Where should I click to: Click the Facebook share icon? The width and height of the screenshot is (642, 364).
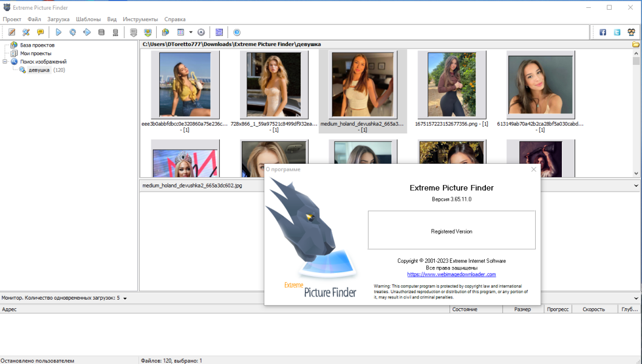(x=603, y=32)
